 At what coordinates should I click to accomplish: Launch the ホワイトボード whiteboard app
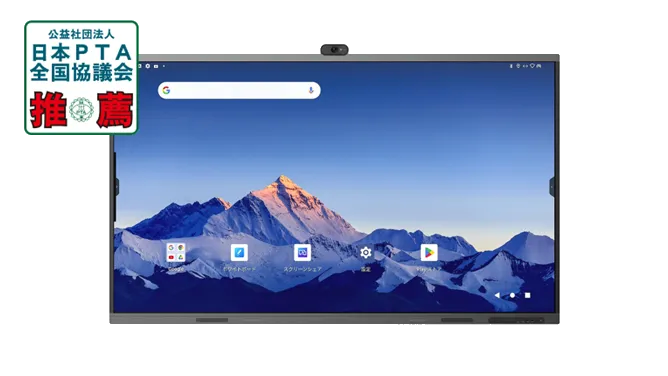[x=239, y=253]
